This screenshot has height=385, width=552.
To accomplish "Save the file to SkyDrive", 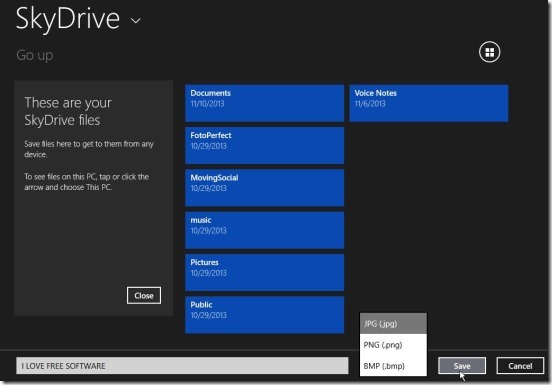I will pyautogui.click(x=462, y=366).
